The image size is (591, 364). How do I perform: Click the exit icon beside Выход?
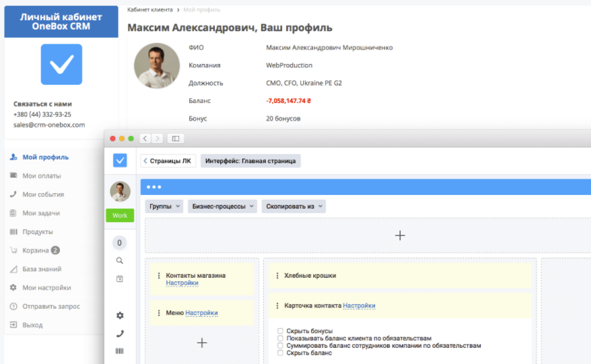point(13,325)
